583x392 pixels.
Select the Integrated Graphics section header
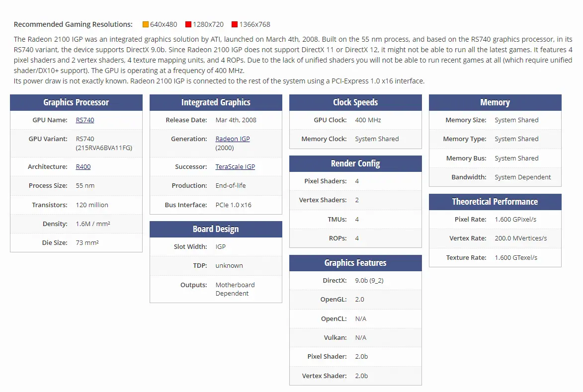coord(216,102)
